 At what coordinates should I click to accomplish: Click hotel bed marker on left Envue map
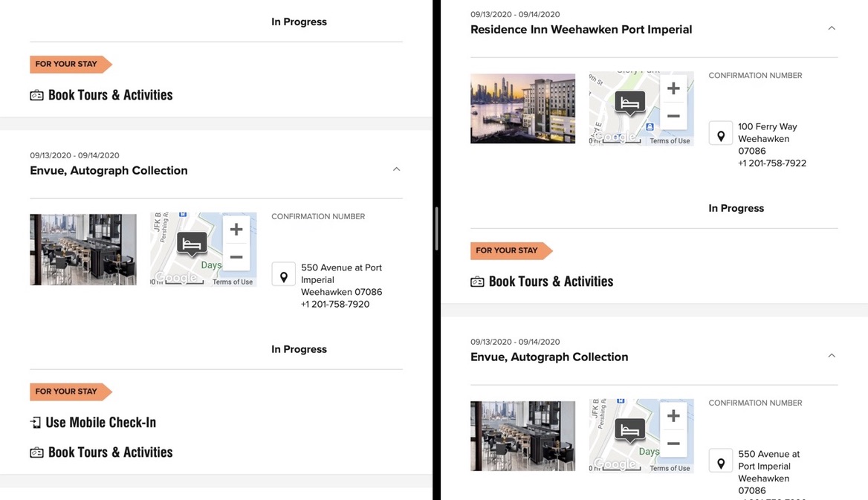pyautogui.click(x=192, y=244)
